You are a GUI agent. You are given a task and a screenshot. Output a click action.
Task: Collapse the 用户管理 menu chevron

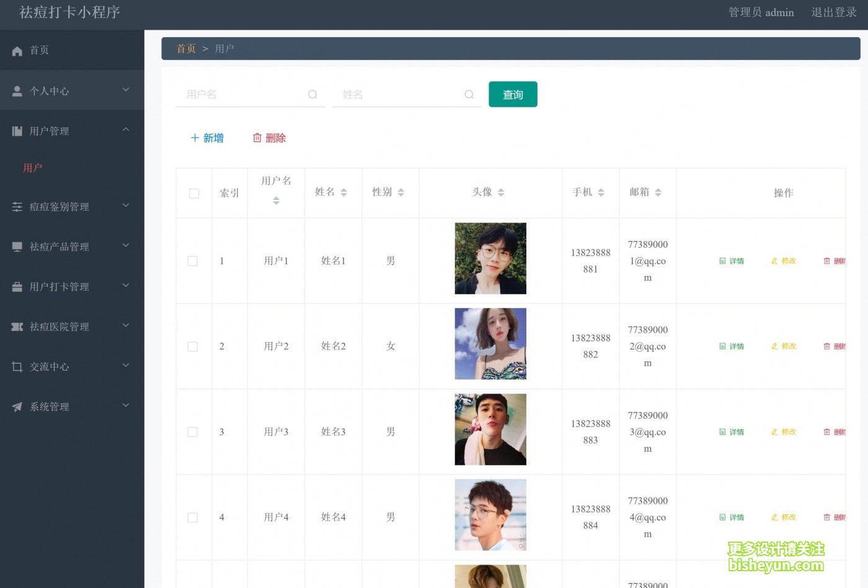[x=126, y=129]
